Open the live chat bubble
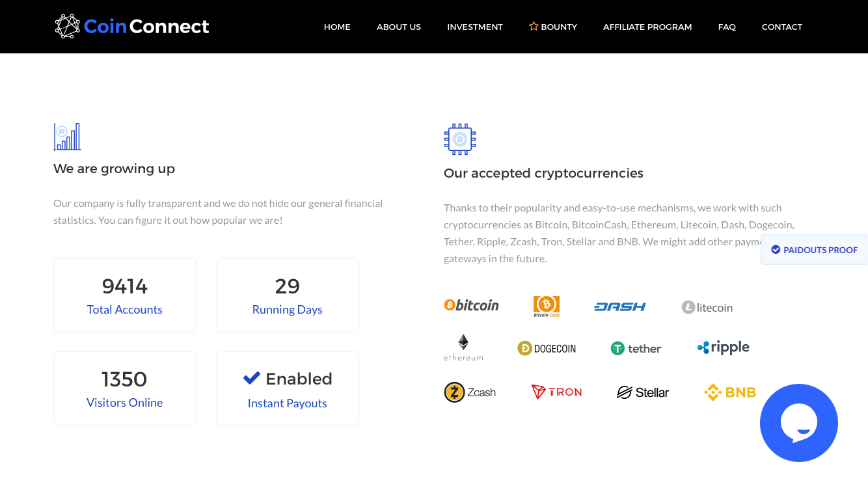868x488 pixels. pyautogui.click(x=799, y=423)
